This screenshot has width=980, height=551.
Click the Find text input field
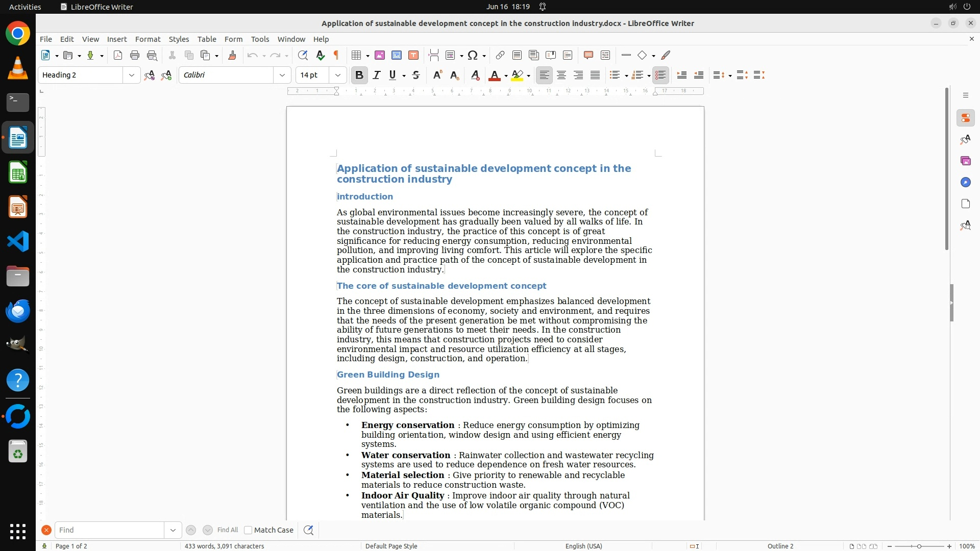[x=109, y=530]
